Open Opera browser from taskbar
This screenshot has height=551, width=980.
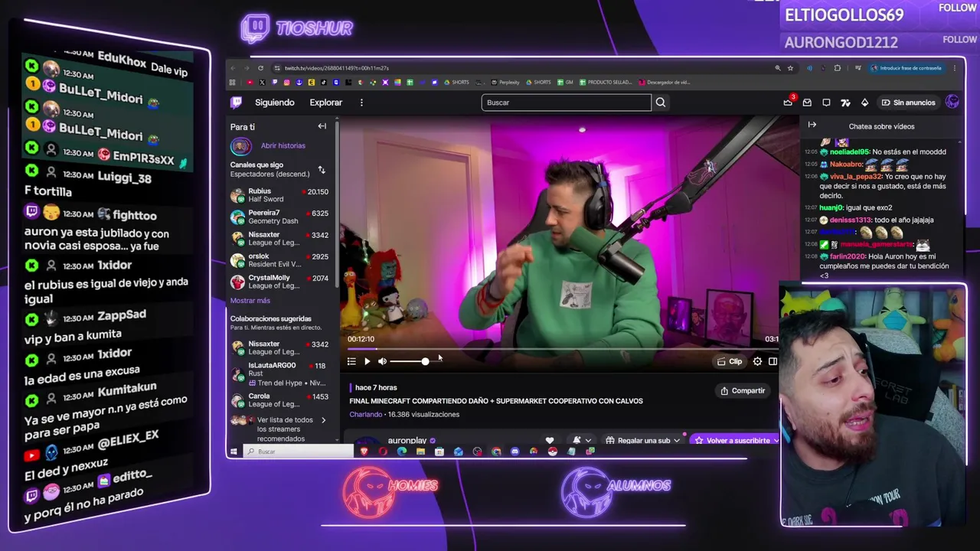[383, 452]
